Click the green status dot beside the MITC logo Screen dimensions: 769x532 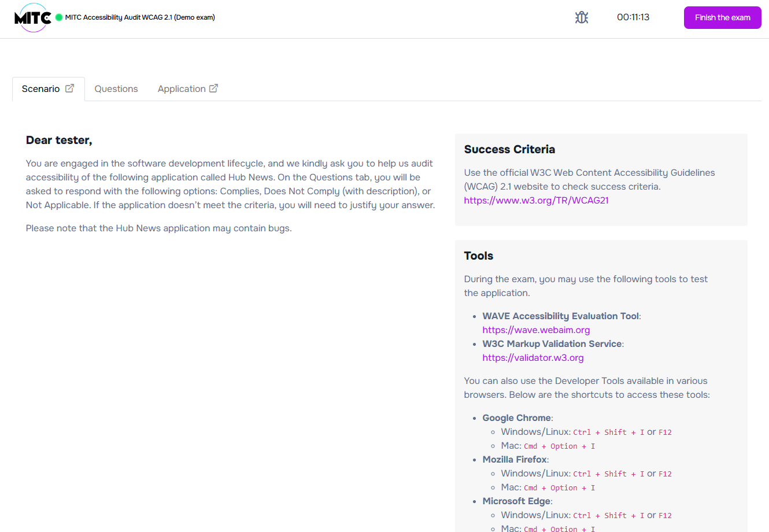[57, 17]
